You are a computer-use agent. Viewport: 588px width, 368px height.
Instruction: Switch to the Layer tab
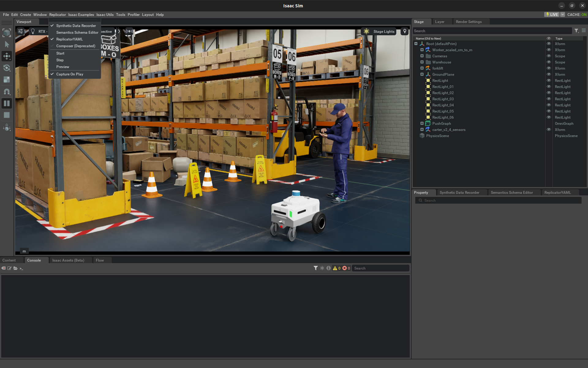pos(439,22)
